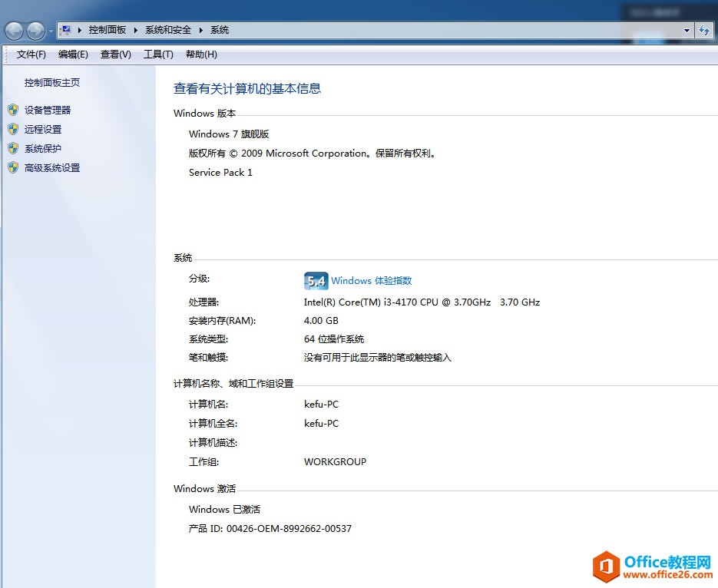This screenshot has height=588, width=718.
Task: Click the pen and touch value 没有可用于此显示器的笔或触控输入
Action: pyautogui.click(x=377, y=358)
